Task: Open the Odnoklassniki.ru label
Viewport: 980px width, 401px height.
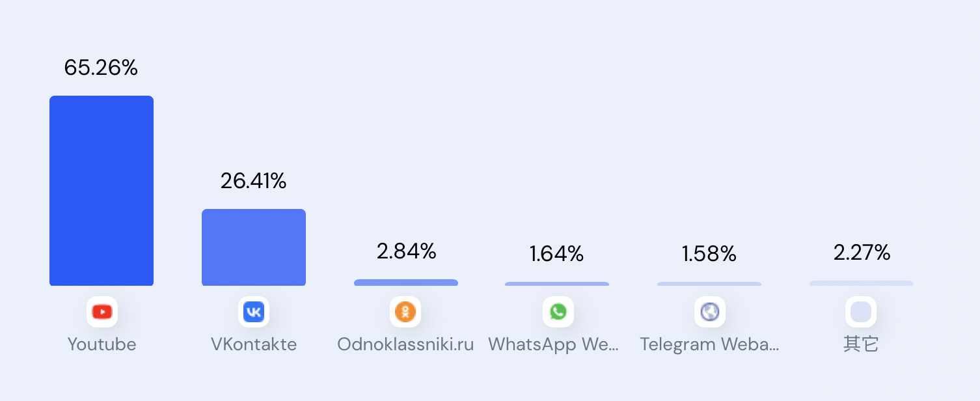Action: (x=405, y=344)
